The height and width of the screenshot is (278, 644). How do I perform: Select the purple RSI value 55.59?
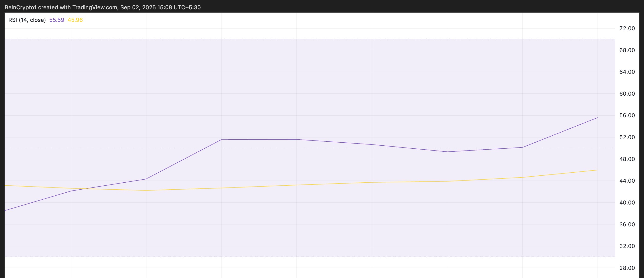click(x=57, y=20)
